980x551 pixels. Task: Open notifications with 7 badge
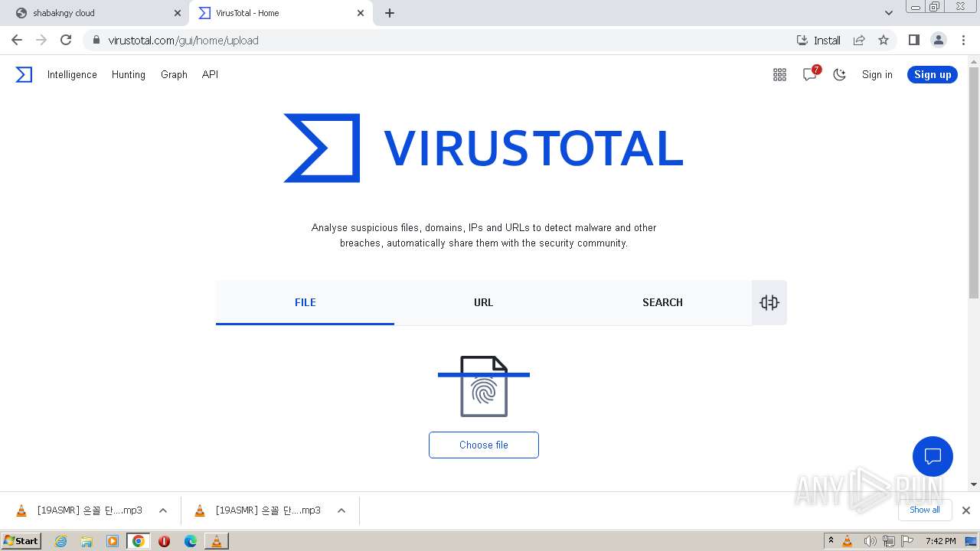click(x=810, y=74)
